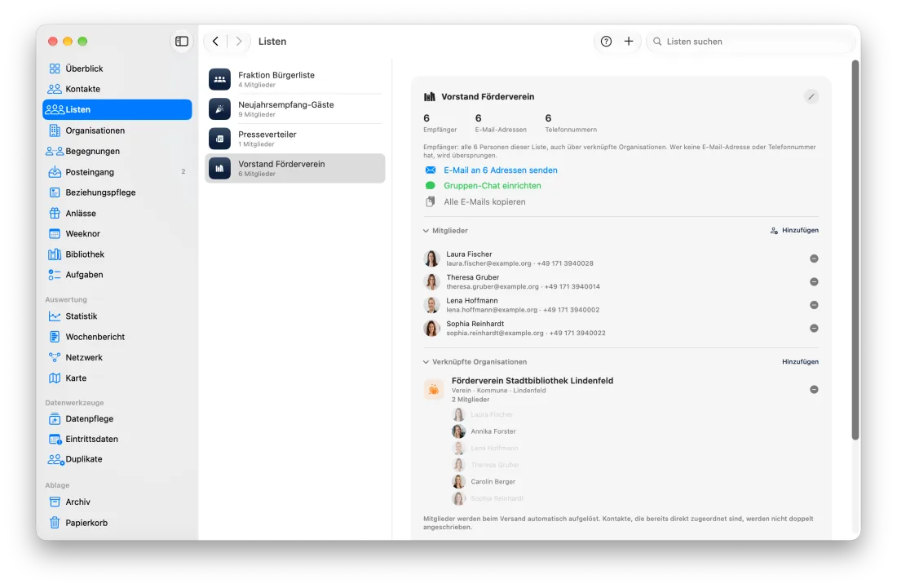The image size is (897, 588).
Task: Open the help question mark icon
Action: (x=607, y=41)
